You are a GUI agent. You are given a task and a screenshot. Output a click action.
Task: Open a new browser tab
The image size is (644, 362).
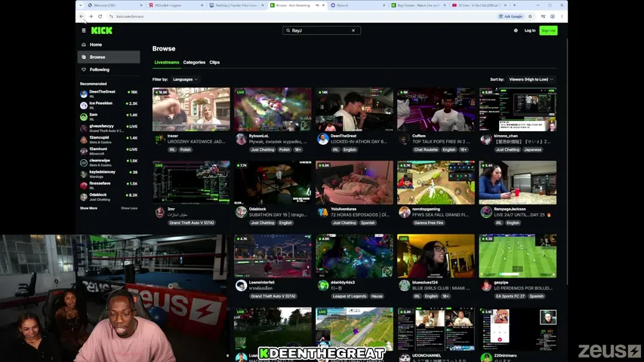tap(515, 5)
